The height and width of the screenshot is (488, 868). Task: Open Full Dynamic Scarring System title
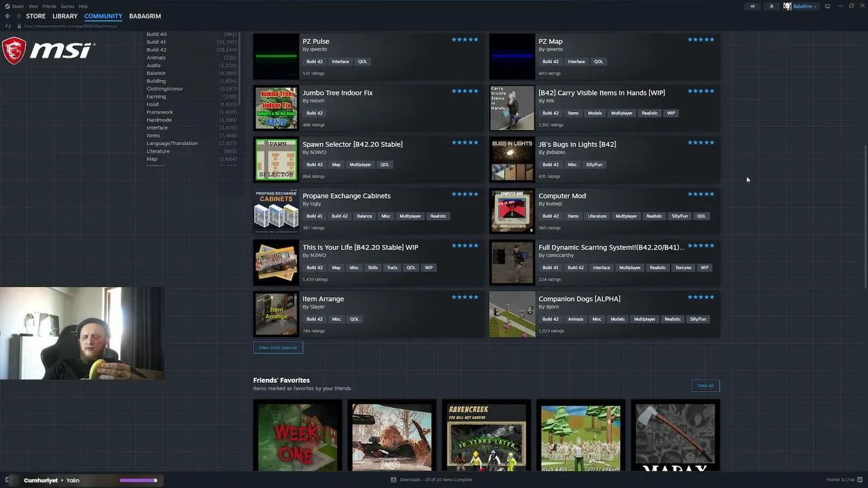pos(611,247)
